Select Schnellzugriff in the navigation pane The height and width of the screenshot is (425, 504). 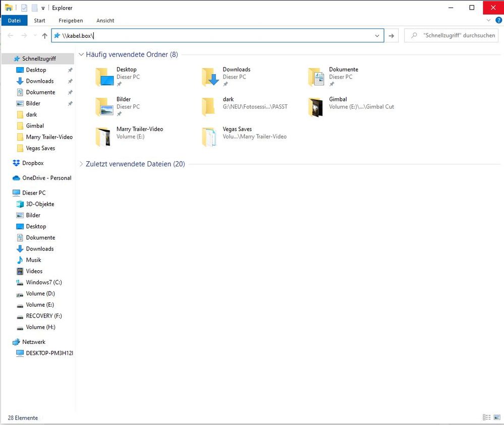coord(38,59)
